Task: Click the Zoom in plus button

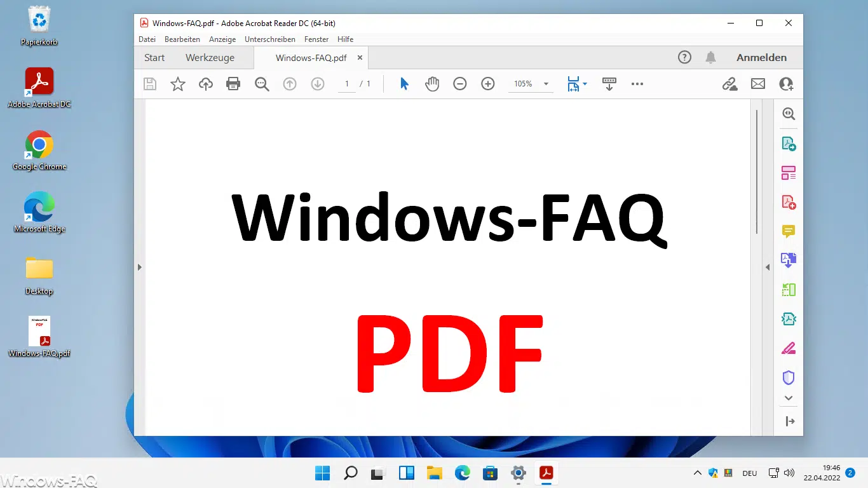Action: [488, 84]
